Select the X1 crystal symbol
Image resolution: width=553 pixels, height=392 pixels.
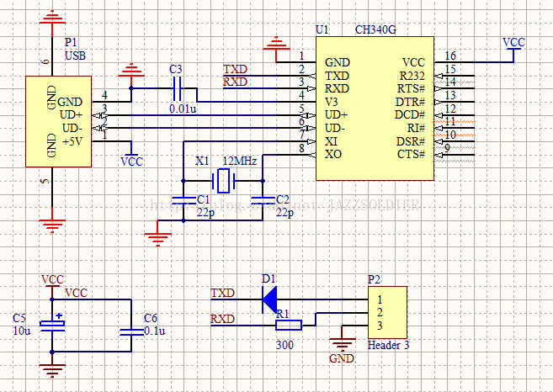223,181
